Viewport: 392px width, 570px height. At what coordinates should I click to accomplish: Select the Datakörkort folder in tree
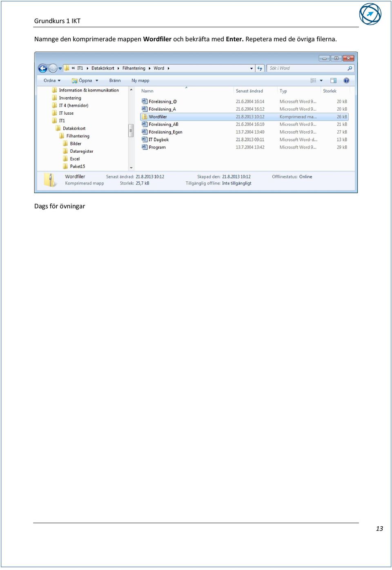pos(74,128)
